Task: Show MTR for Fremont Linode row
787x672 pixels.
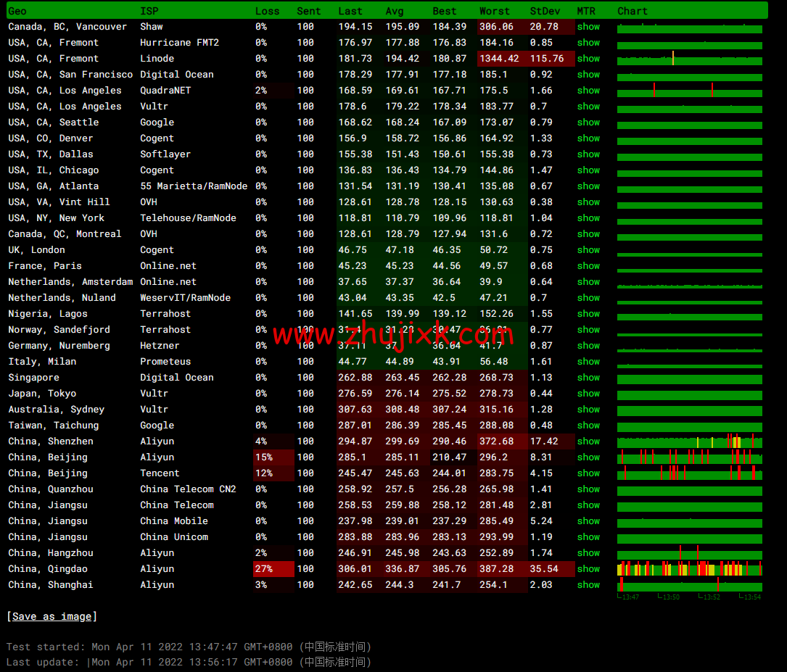Action: point(588,59)
